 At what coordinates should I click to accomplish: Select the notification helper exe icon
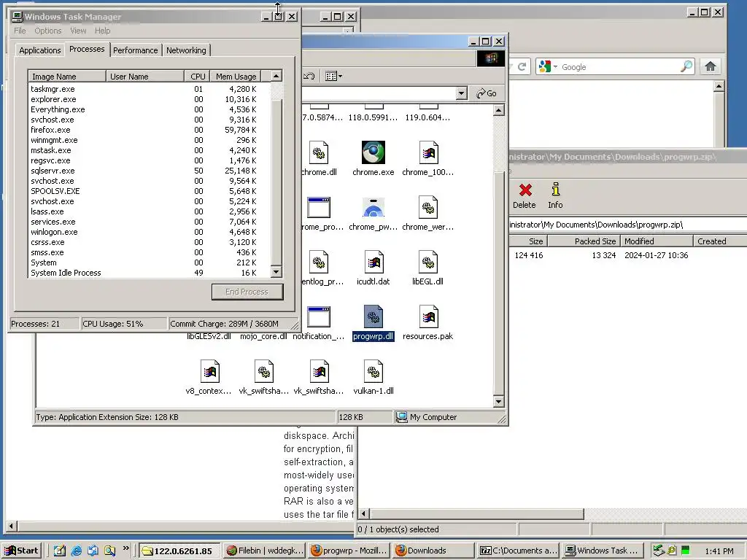pyautogui.click(x=319, y=316)
